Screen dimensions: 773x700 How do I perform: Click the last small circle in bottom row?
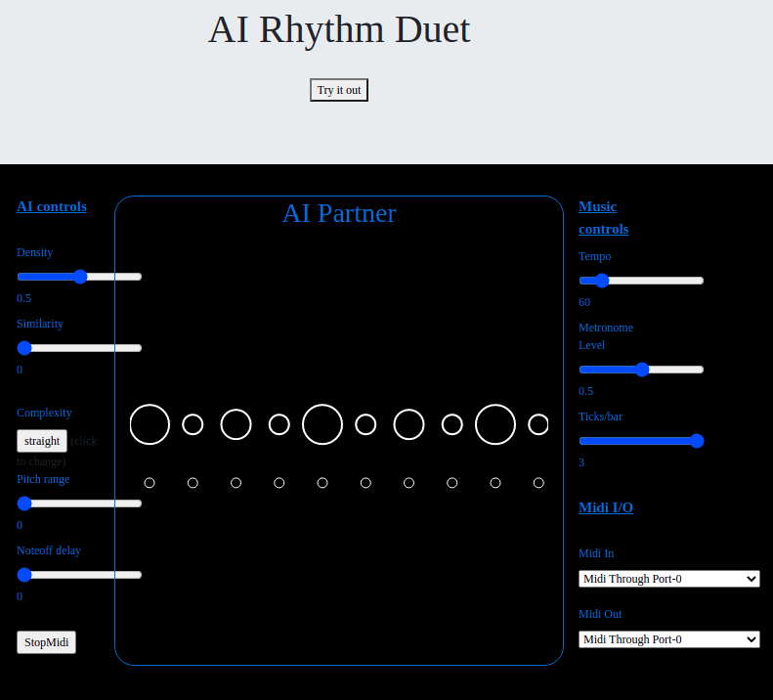[538, 483]
